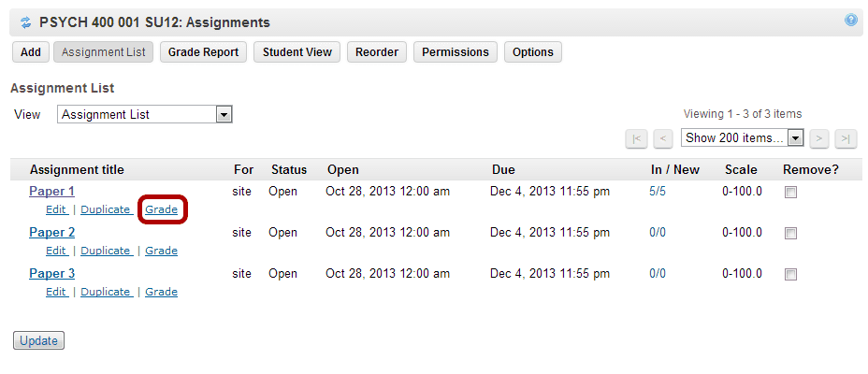Open the help question mark icon
The width and height of the screenshot is (868, 374).
point(851,21)
